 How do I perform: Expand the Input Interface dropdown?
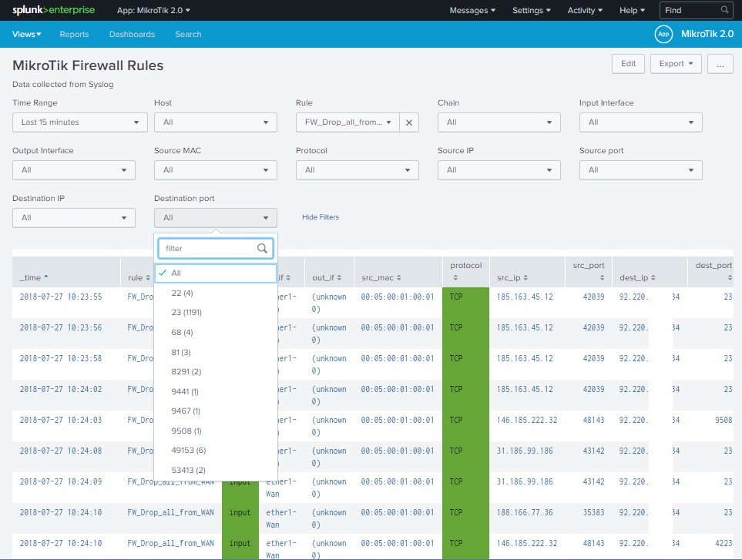[x=640, y=122]
